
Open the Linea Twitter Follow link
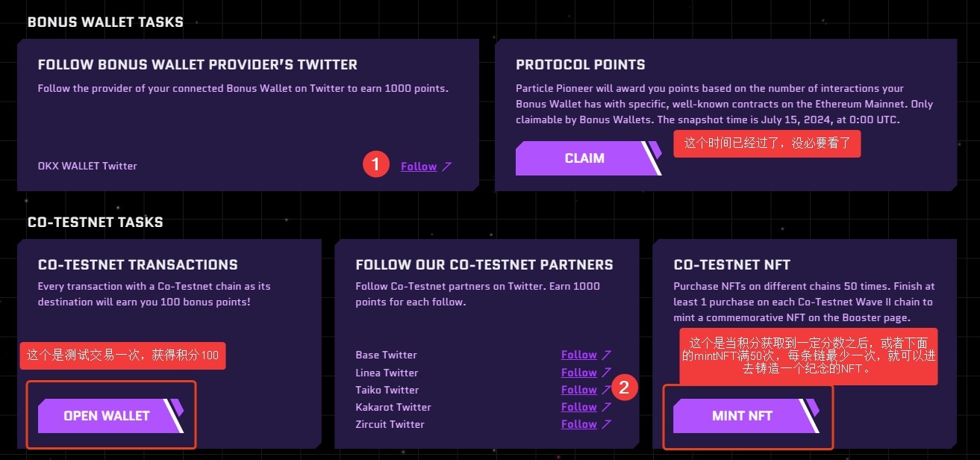pos(579,373)
